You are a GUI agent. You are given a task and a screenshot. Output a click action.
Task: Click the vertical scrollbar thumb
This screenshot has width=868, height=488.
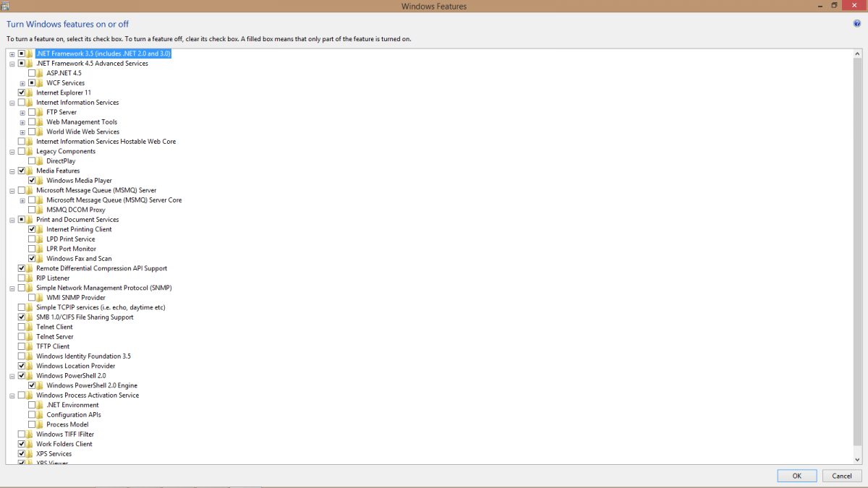(x=858, y=252)
